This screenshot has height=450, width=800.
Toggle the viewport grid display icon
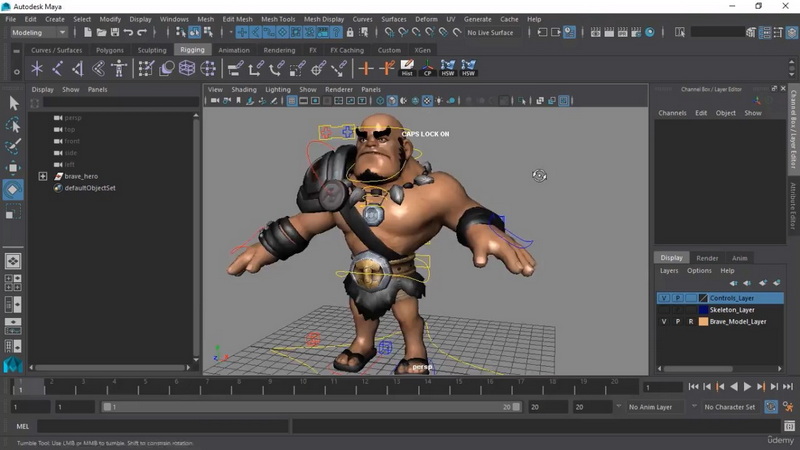(291, 101)
